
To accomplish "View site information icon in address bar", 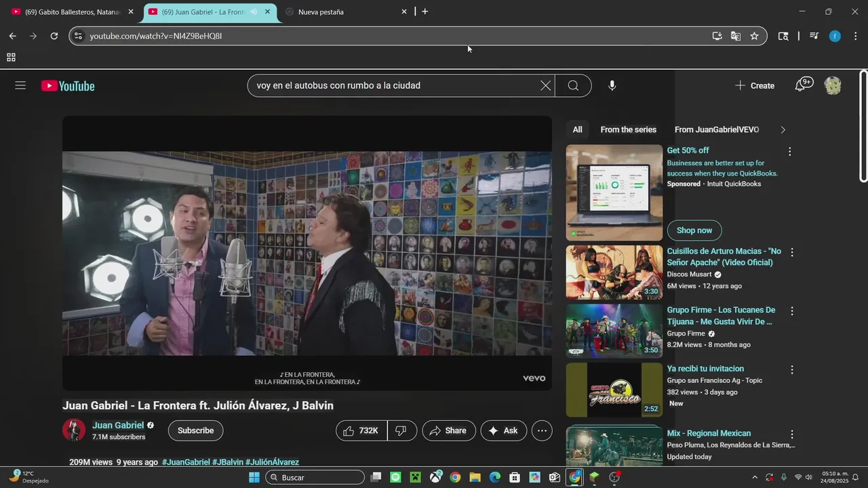I will coord(78,36).
